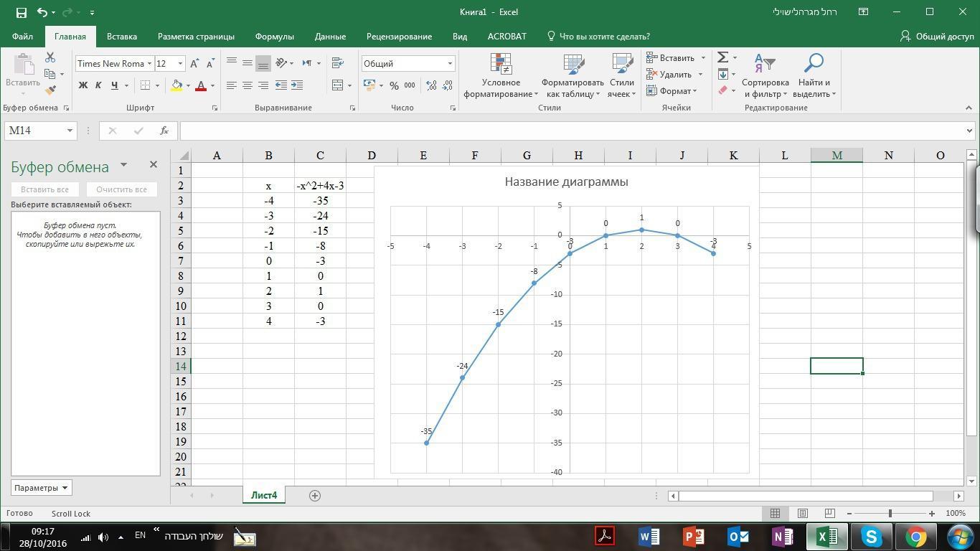
Task: Apply the red font color swatch
Action: click(201, 85)
